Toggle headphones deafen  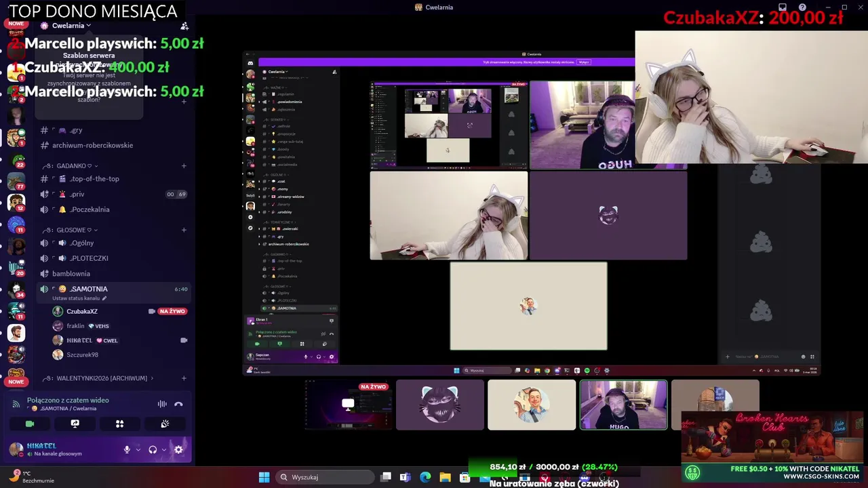coord(153,449)
